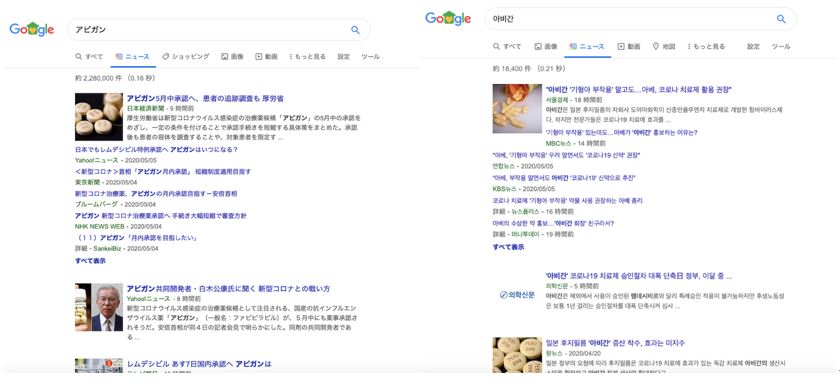Click the magnifier search icon in 아비간 search box

pyautogui.click(x=781, y=19)
